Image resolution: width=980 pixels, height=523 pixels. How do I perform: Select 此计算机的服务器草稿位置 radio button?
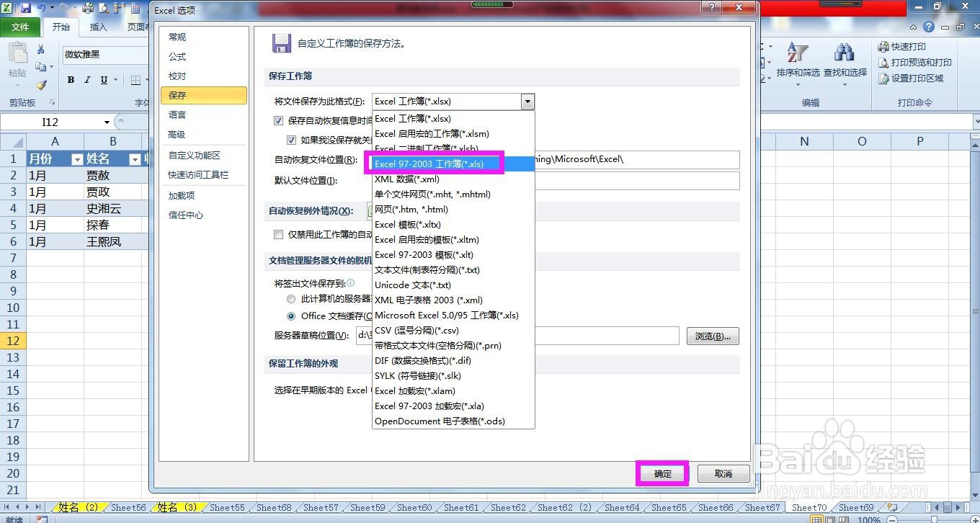point(290,298)
